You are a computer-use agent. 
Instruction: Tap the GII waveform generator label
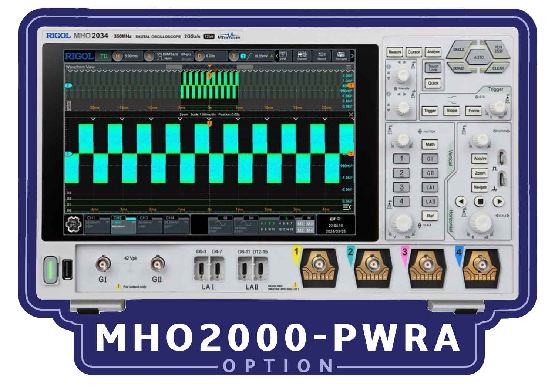pos(251,218)
